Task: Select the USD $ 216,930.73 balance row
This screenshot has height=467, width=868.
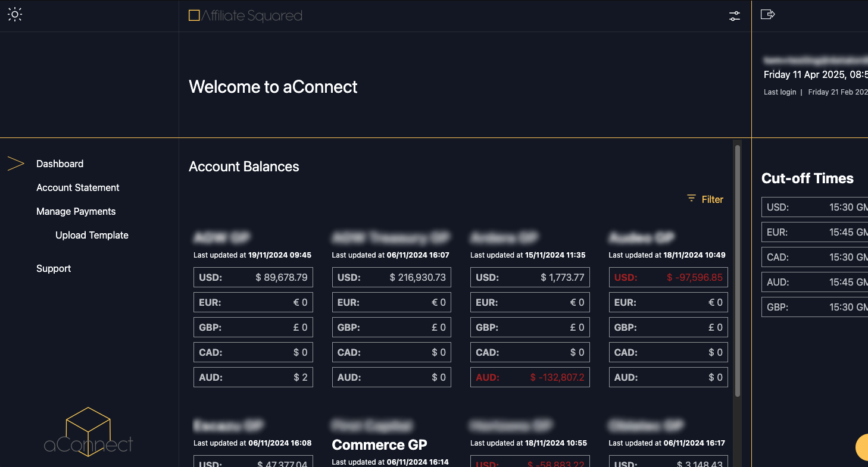Action: pos(391,277)
